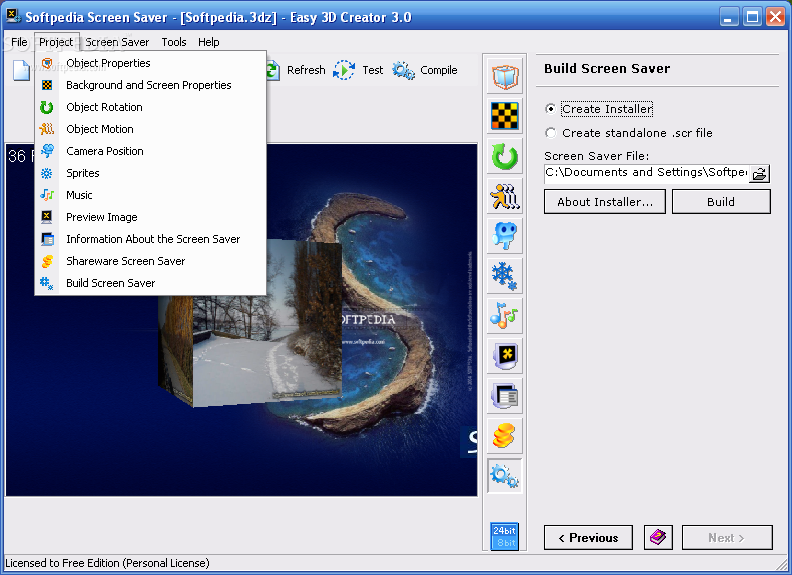Choose Object Motion menu item
The image size is (792, 575).
point(151,129)
